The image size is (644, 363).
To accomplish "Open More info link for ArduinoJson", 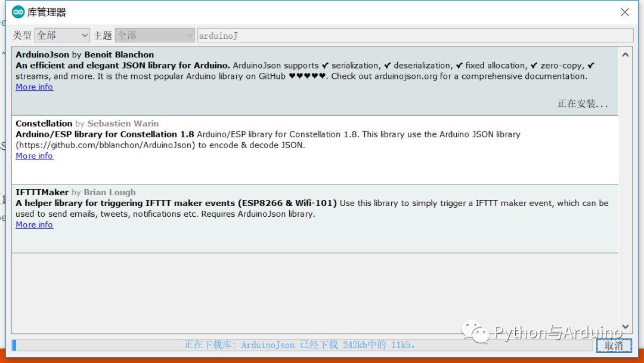I will click(x=35, y=87).
